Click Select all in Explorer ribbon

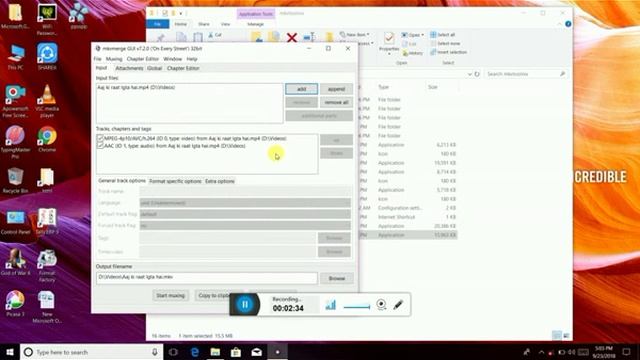pos(442,35)
